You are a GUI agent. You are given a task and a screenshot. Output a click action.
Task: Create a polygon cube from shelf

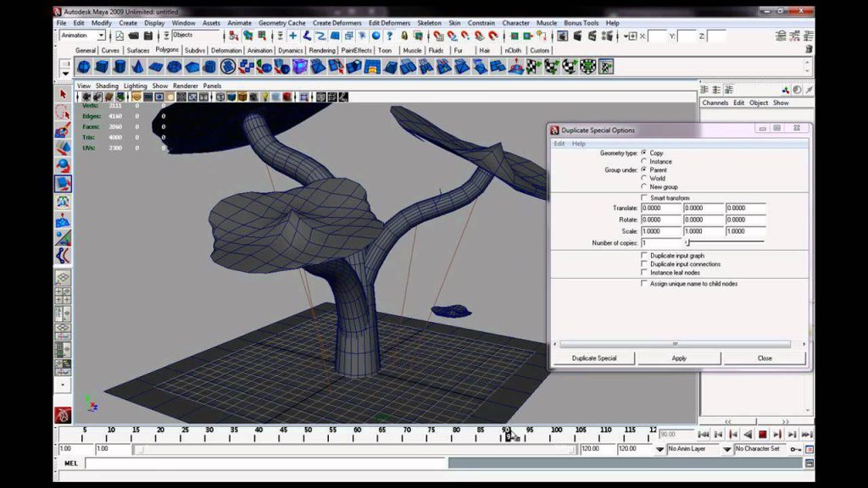click(x=102, y=67)
